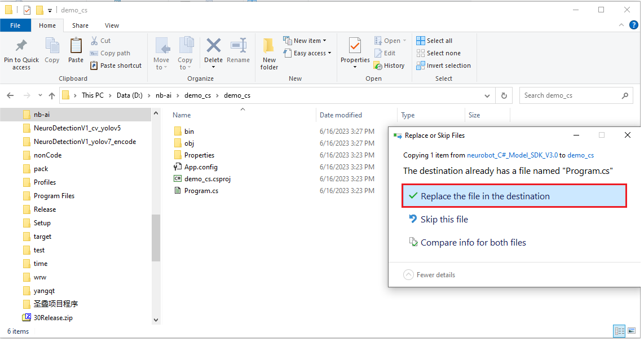Select demo_cs.csproj file
The image size is (644, 341).
click(208, 179)
